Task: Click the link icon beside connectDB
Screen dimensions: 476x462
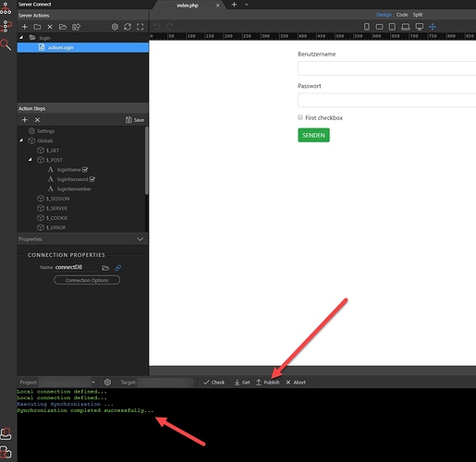Action: [117, 268]
